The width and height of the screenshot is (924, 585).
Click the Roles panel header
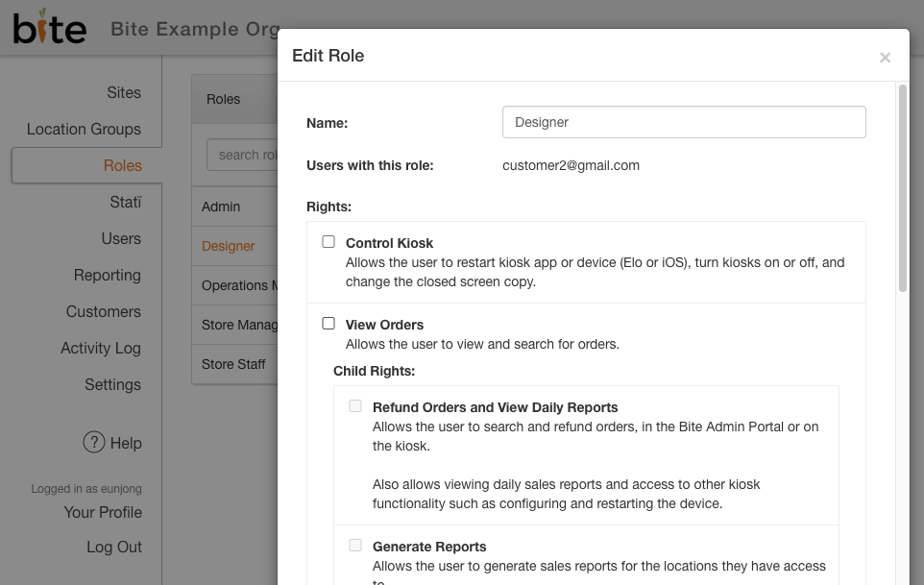click(x=234, y=99)
